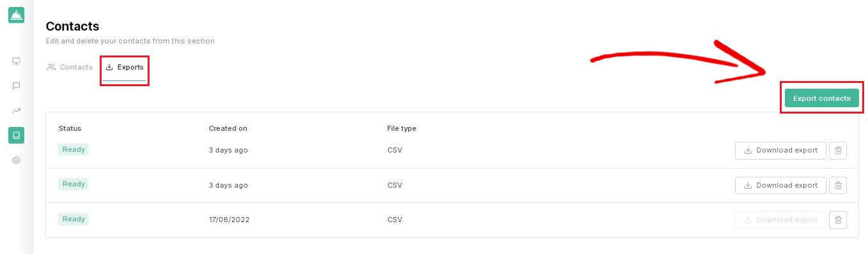This screenshot has width=868, height=254.
Task: Click the Export contacts button
Action: point(822,98)
